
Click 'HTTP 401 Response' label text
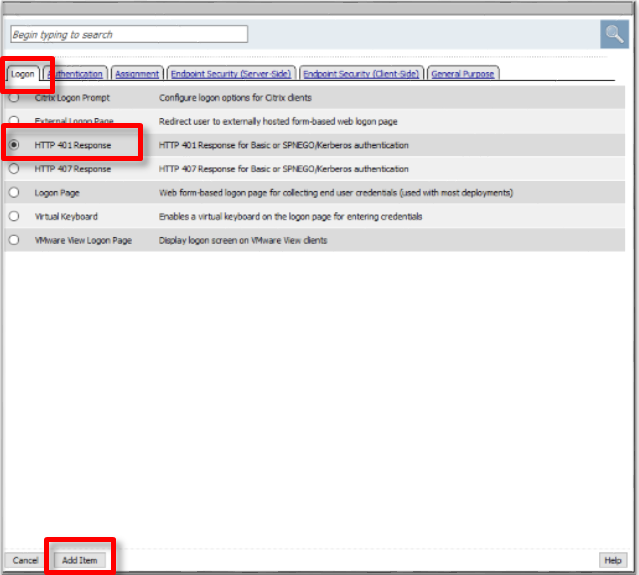(73, 145)
